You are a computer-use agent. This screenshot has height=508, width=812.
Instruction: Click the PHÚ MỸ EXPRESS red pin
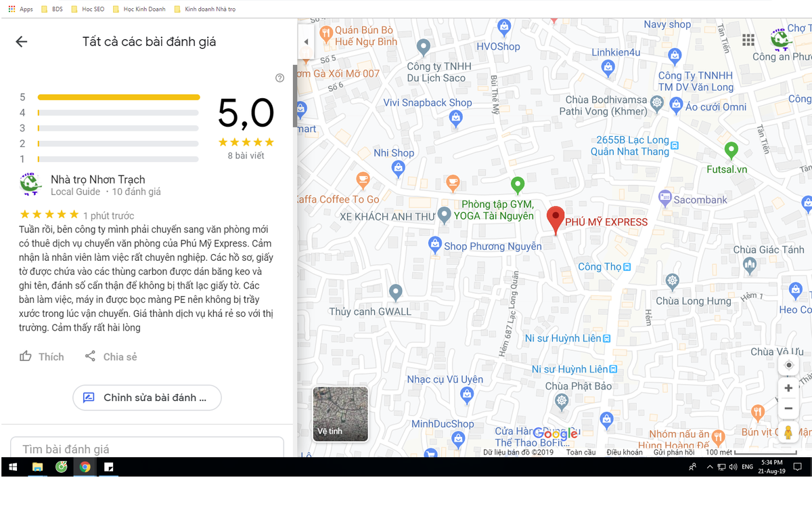556,221
